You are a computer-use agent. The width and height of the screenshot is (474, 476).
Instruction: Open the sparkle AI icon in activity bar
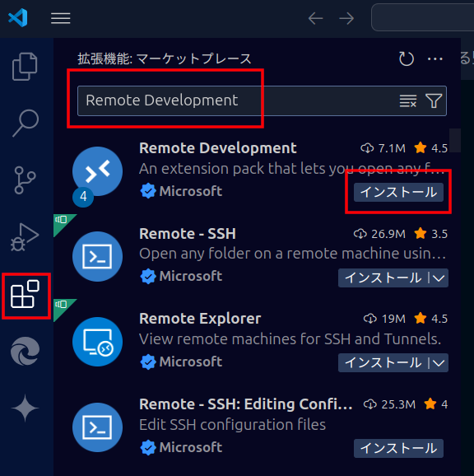click(25, 408)
